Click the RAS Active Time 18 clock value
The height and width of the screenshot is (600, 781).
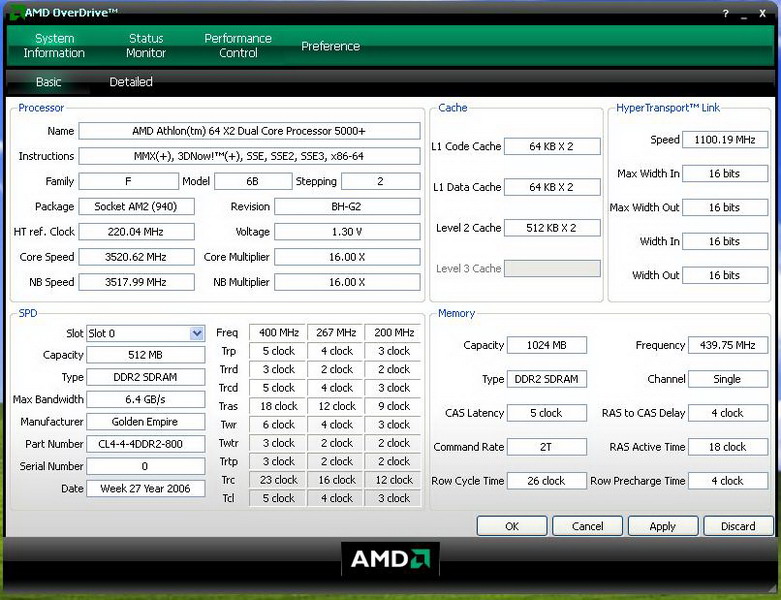pyautogui.click(x=728, y=447)
